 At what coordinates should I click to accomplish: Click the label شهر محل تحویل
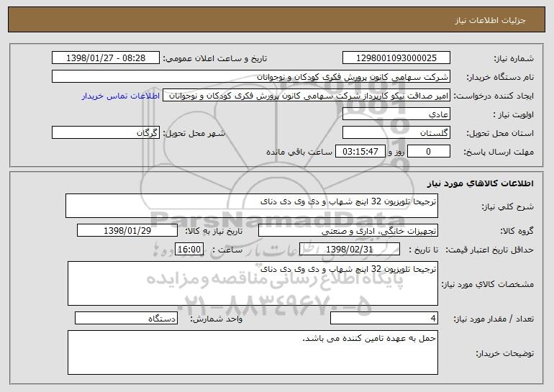(194, 133)
